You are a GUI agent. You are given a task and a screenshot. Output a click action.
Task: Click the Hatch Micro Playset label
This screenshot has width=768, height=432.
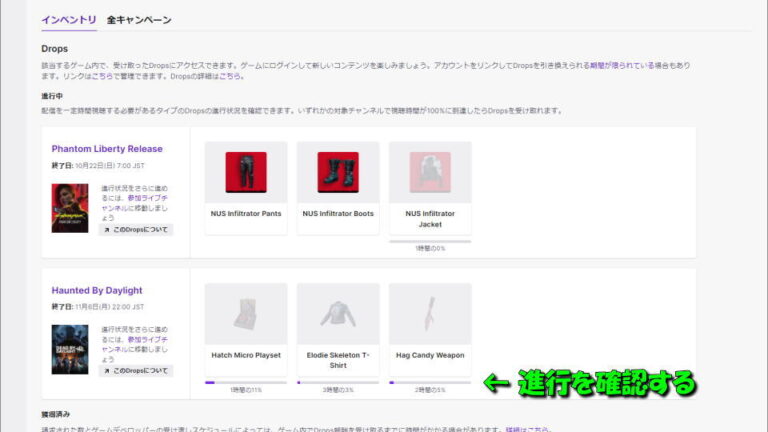[x=246, y=355]
